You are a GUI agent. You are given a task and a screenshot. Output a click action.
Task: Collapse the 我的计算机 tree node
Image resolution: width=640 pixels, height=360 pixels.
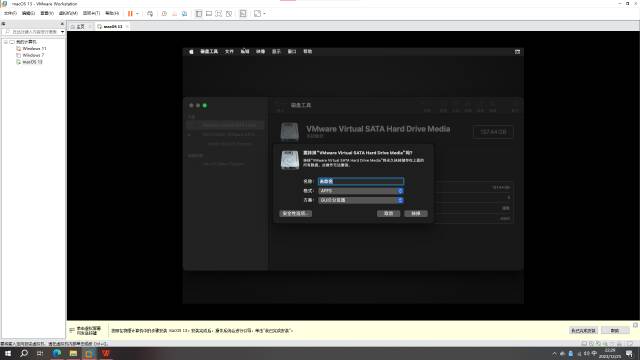click(x=6, y=42)
